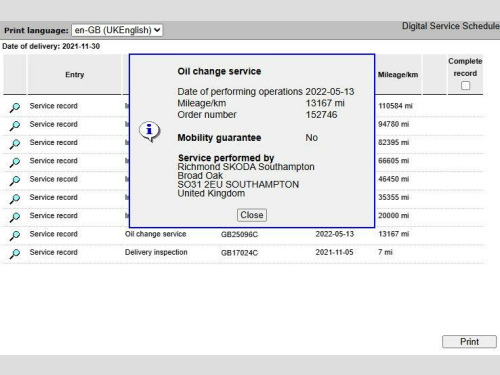This screenshot has width=500, height=375.
Task: Click the Print button
Action: [x=469, y=342]
